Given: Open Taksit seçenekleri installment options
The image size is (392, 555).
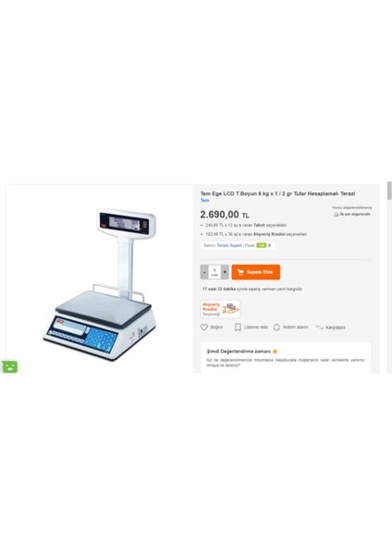Looking at the screenshot, I should click(x=270, y=225).
